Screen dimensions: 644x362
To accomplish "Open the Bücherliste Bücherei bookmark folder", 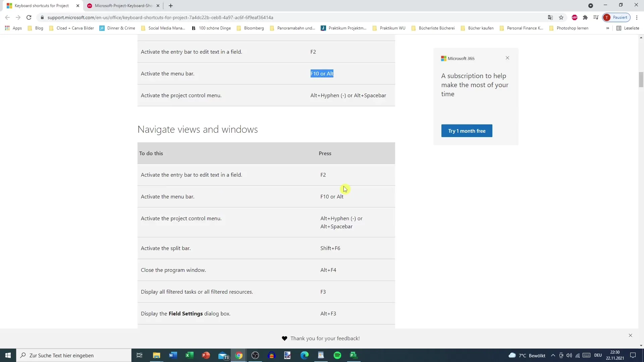I will pos(433,28).
